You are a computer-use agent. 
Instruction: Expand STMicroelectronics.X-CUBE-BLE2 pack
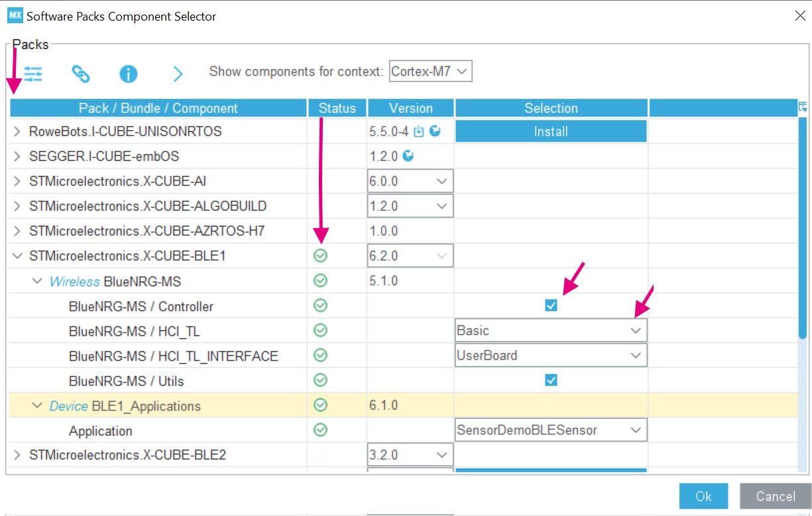(x=17, y=455)
